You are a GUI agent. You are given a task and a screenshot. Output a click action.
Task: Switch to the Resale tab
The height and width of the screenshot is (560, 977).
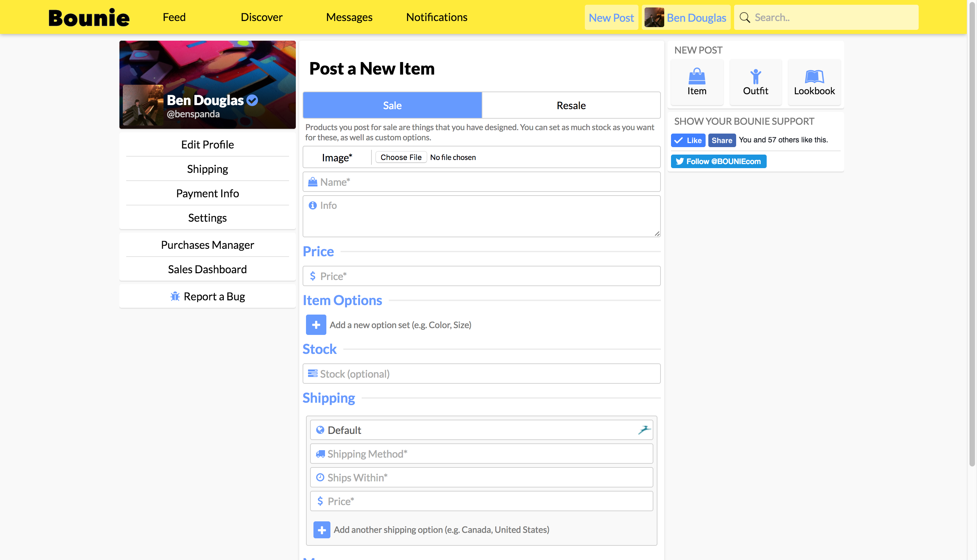[x=571, y=105]
